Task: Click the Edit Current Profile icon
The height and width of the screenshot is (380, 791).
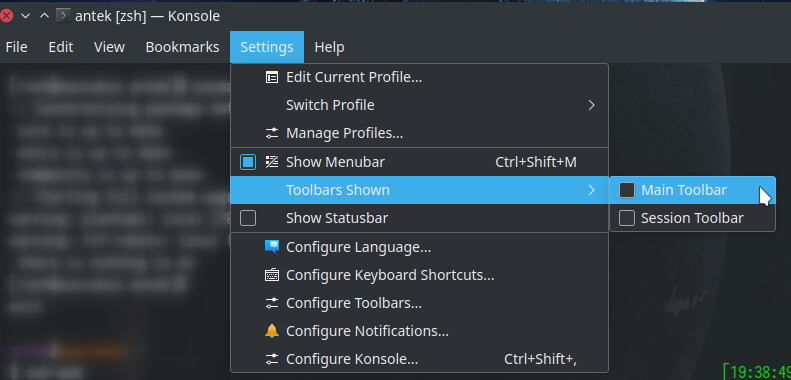Action: click(x=271, y=77)
